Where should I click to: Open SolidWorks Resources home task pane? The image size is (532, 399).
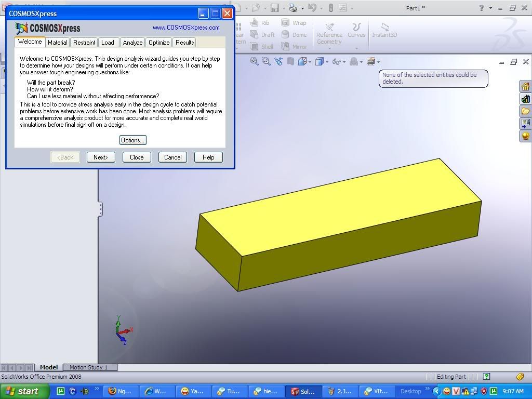tap(525, 86)
